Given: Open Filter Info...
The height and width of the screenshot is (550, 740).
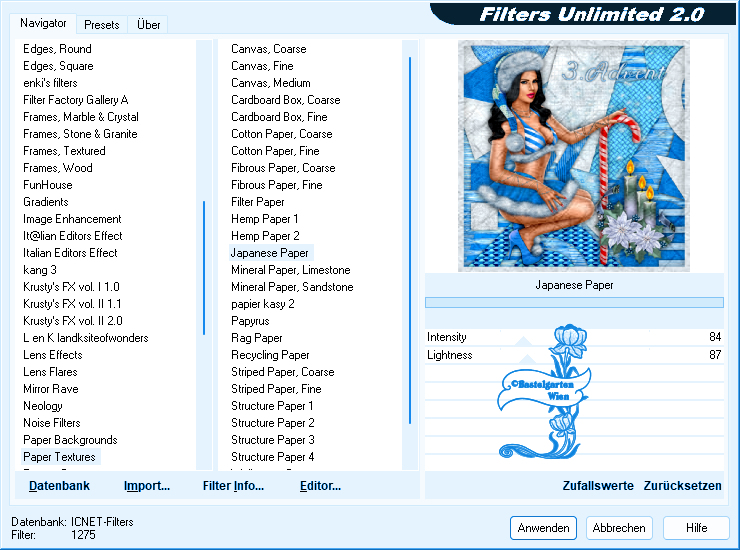Looking at the screenshot, I should click(x=233, y=486).
